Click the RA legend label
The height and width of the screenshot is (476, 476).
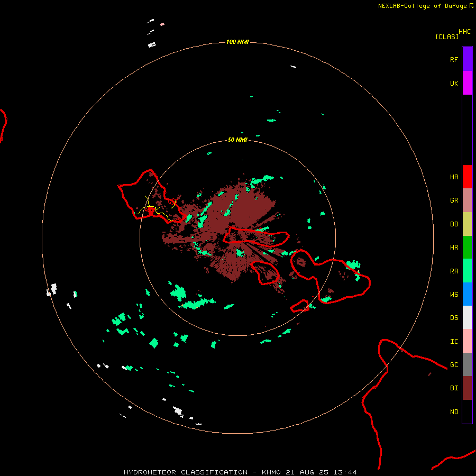tap(454, 271)
